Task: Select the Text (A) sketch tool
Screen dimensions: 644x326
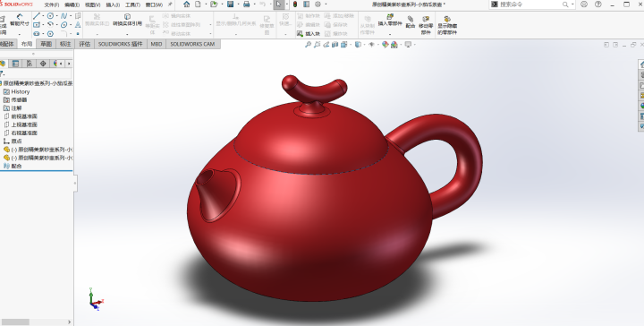Action: pyautogui.click(x=78, y=25)
